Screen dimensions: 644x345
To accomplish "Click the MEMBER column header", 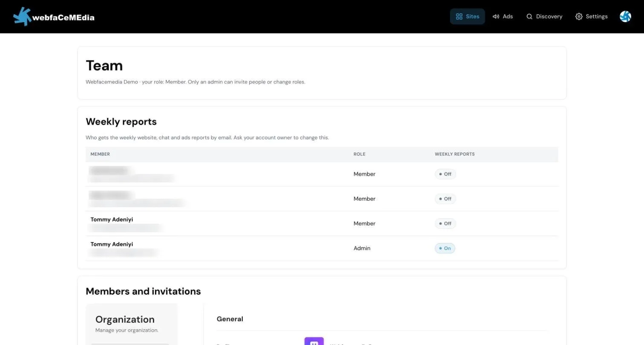I will point(100,154).
